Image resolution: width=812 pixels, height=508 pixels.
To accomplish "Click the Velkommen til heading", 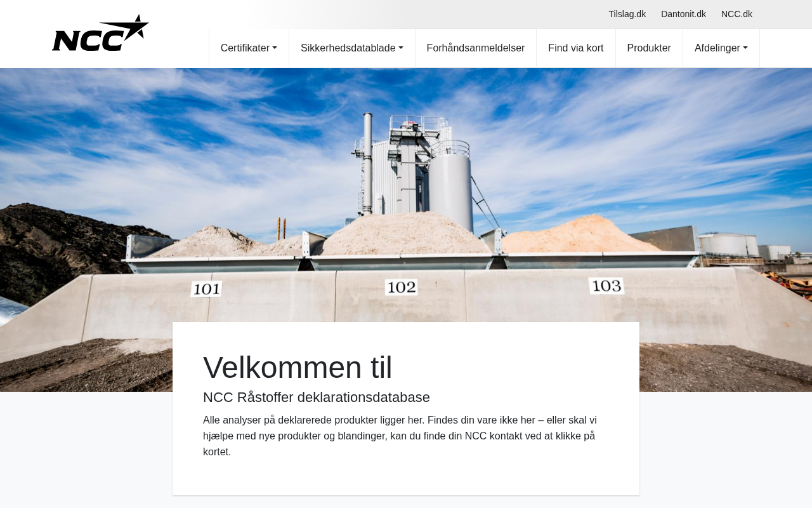I will click(x=298, y=367).
